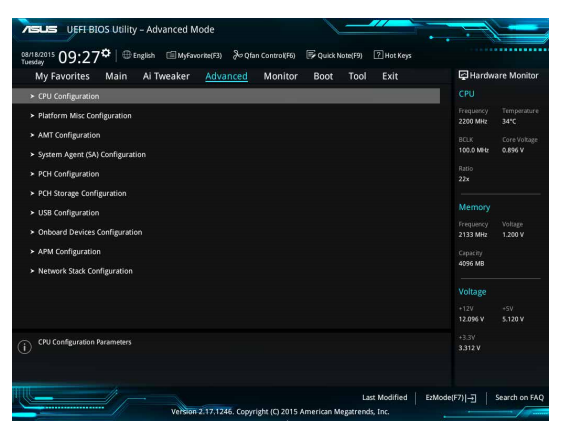Open the CPU Configuration row label
This screenshot has width=561, height=433.
(x=69, y=96)
